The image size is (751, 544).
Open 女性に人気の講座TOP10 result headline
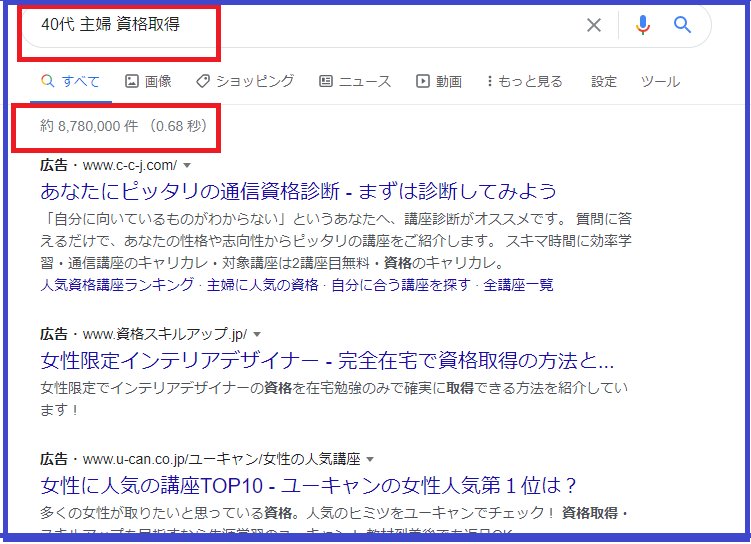tap(309, 486)
